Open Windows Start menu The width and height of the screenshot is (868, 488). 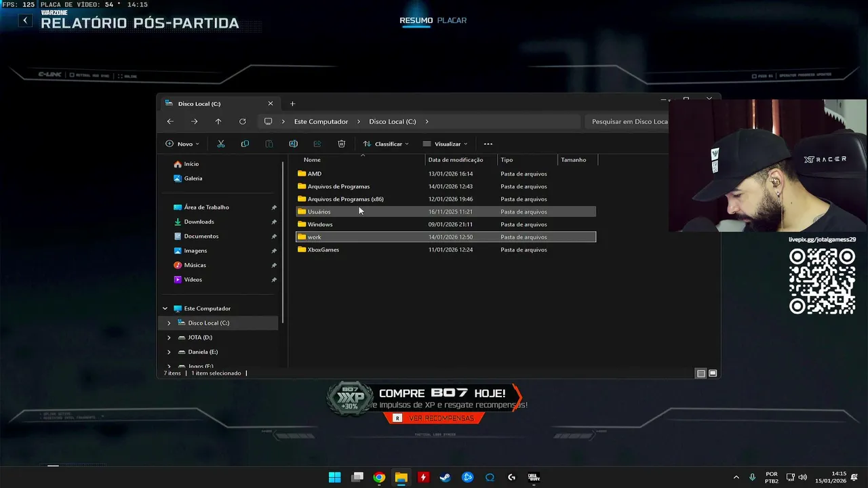[335, 477]
